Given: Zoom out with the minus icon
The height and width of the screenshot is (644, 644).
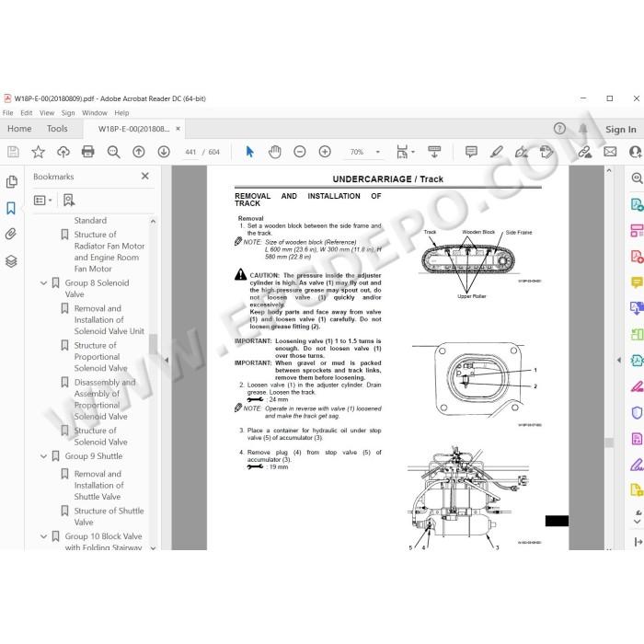Looking at the screenshot, I should coord(300,152).
